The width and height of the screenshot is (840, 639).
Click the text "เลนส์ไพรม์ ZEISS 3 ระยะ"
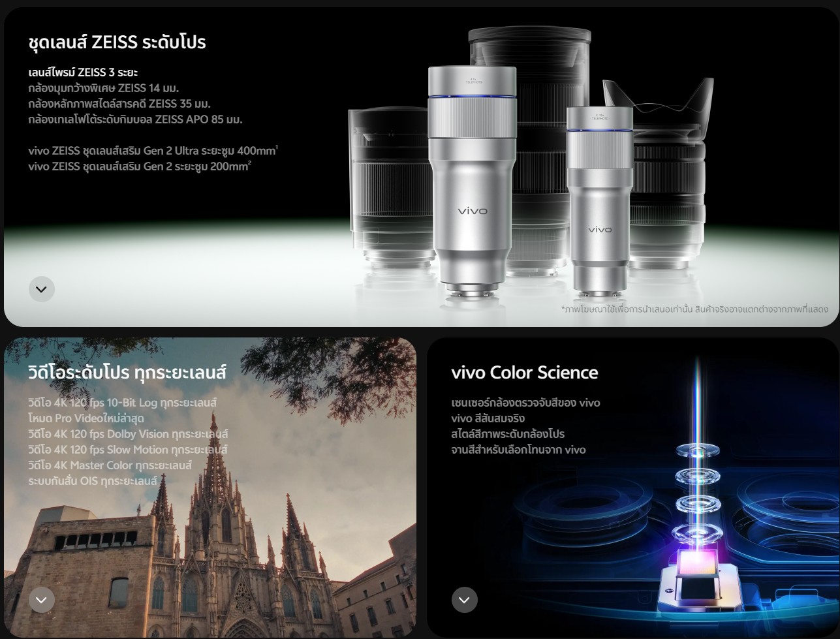point(83,72)
